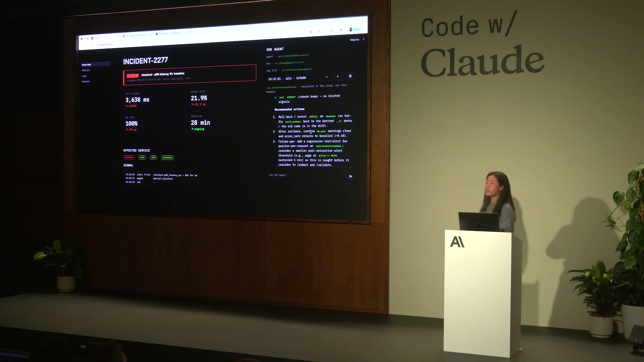644x362 pixels.
Task: Close the Commands Google Docs tab
Action: click(185, 33)
